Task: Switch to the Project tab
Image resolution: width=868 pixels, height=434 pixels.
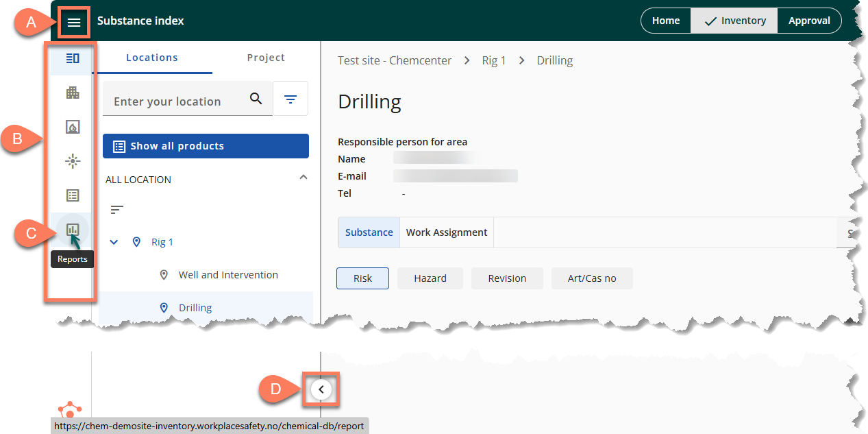Action: click(x=266, y=58)
